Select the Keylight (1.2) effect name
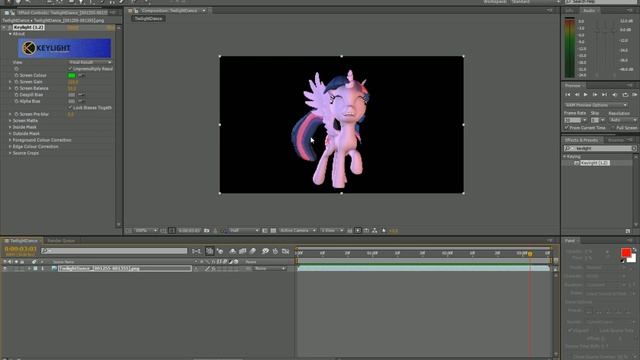Screen dimensions: 640x360 point(29,27)
